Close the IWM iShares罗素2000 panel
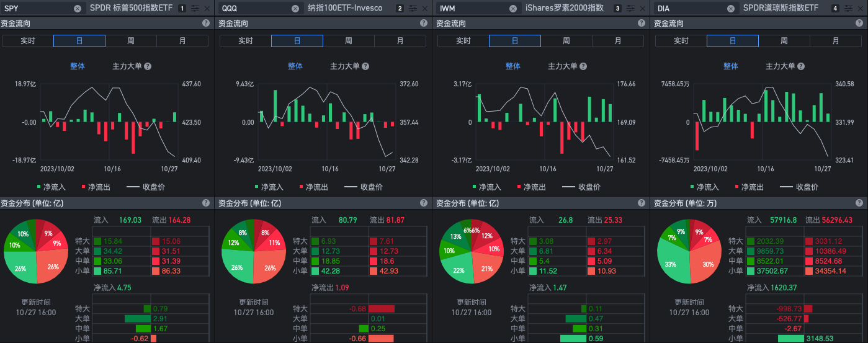The image size is (868, 343). pyautogui.click(x=642, y=9)
